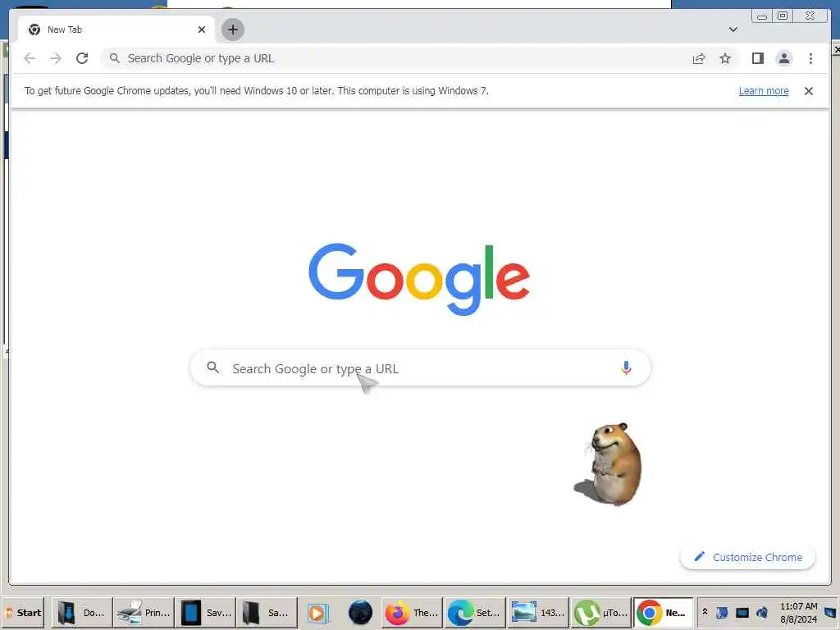Click the flag-shaped tray icon

point(722,612)
